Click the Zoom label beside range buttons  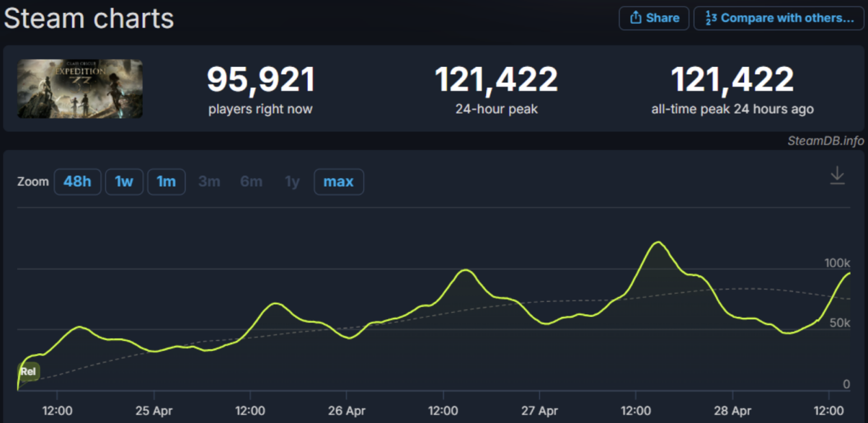(33, 182)
